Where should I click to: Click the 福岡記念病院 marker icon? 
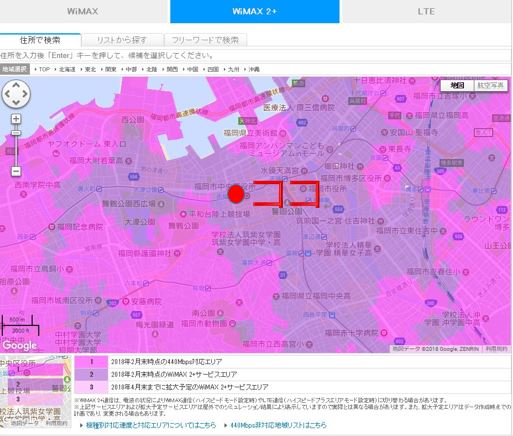pos(52,227)
